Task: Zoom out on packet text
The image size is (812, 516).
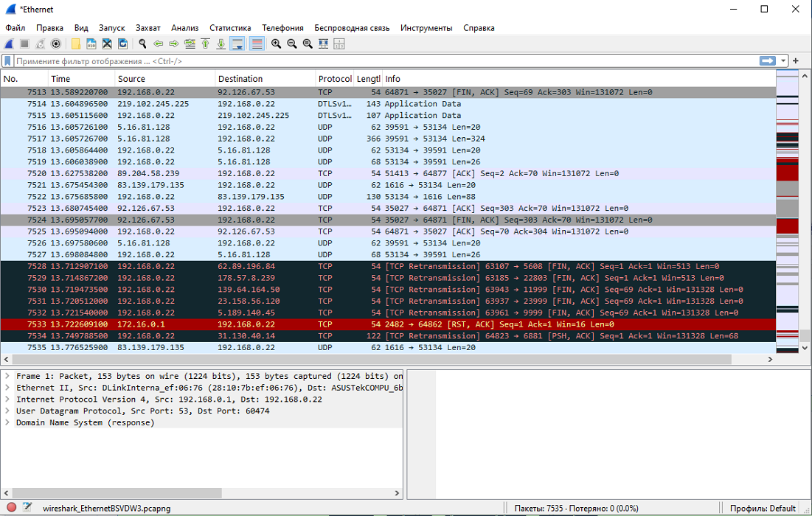Action: (x=292, y=44)
